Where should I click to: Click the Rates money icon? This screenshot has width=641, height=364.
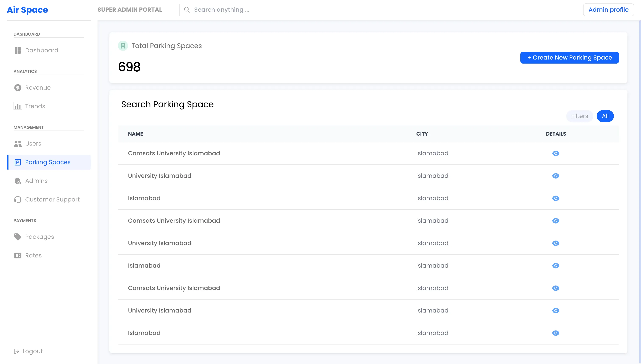[18, 255]
